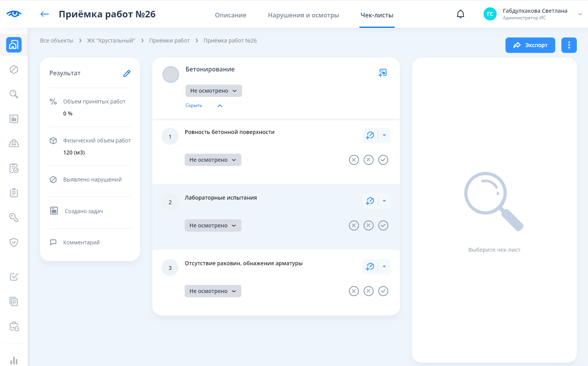588x366 pixels.
Task: Open the three-dot more options menu
Action: click(x=569, y=45)
